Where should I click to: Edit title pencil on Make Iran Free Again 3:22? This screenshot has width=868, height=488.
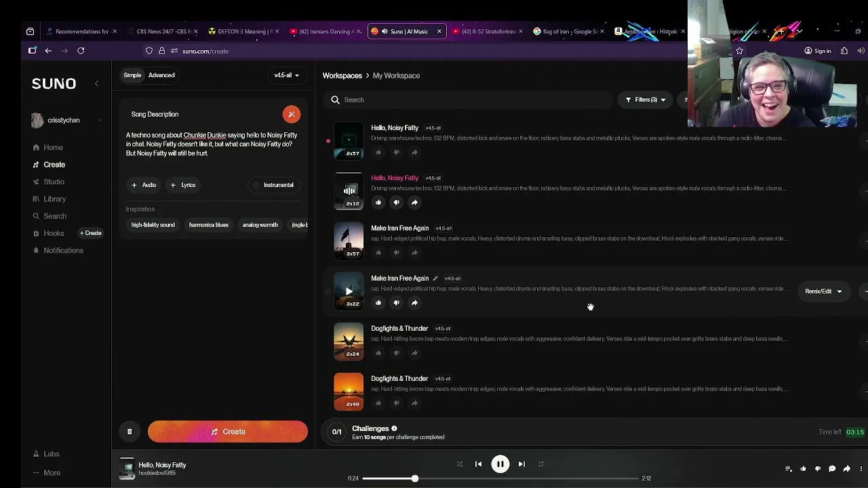point(435,279)
